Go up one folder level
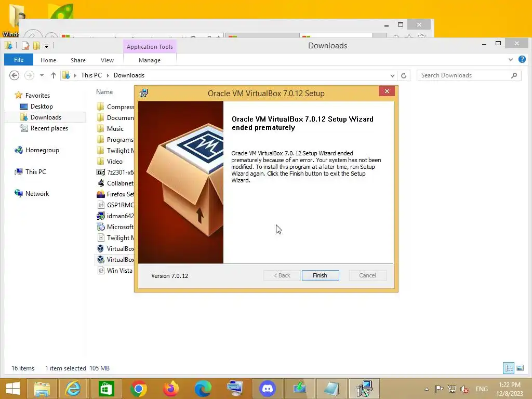The width and height of the screenshot is (532, 399). click(54, 75)
